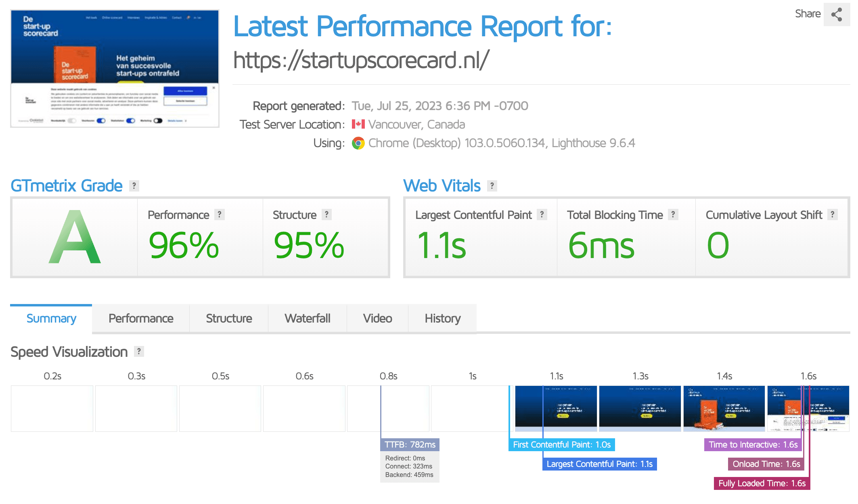
Task: Click help icon beside GTmetrix Grade
Action: point(134,186)
